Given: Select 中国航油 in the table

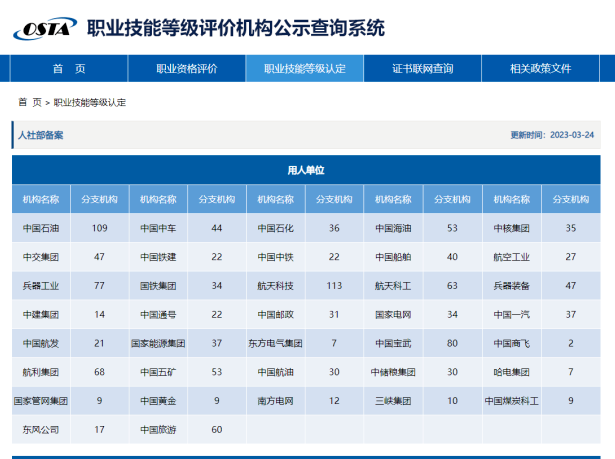Looking at the screenshot, I should [x=275, y=372].
